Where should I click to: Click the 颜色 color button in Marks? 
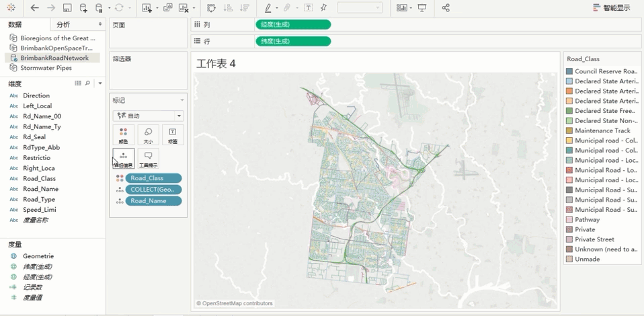click(123, 135)
